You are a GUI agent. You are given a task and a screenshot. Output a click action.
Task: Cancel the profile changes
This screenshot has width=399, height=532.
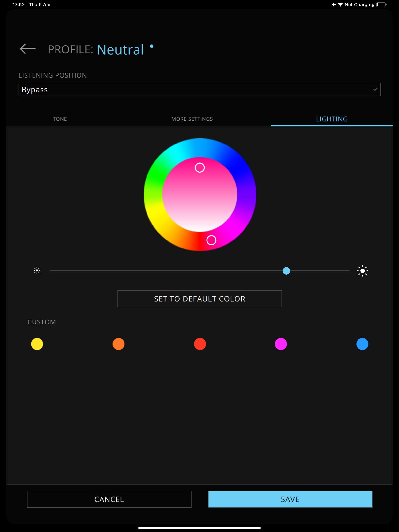109,499
